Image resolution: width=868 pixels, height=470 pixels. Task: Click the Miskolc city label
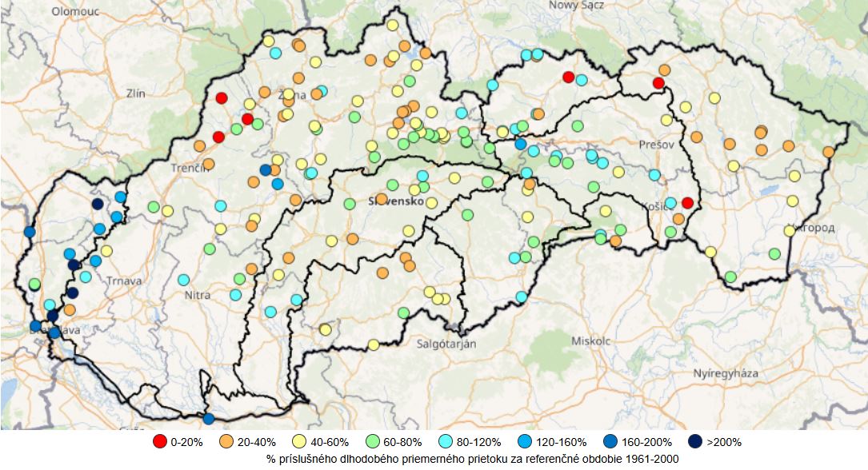tap(591, 341)
